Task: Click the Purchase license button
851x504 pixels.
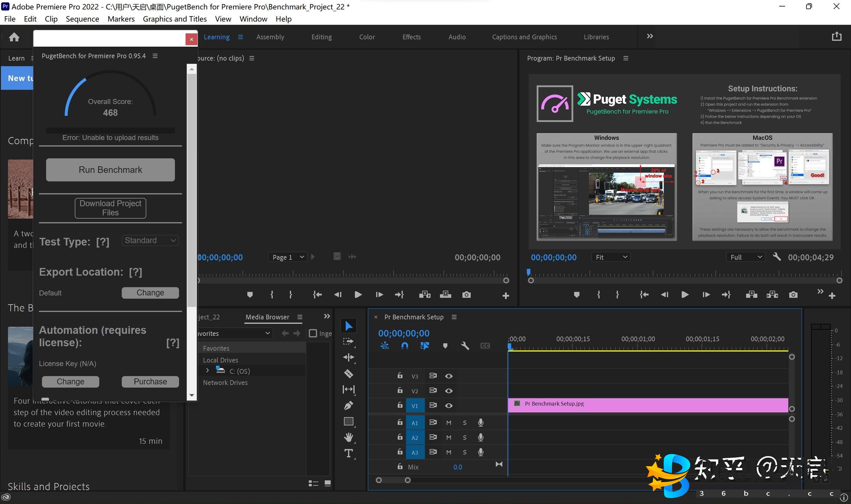Action: pos(150,381)
